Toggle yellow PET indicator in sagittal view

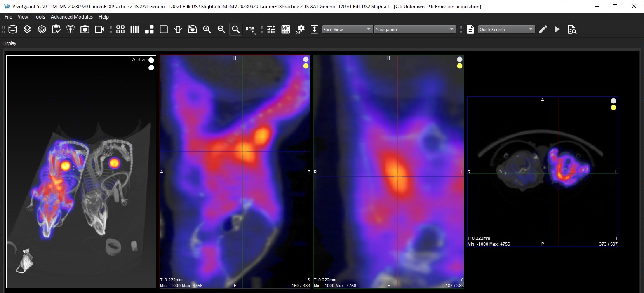coord(306,66)
